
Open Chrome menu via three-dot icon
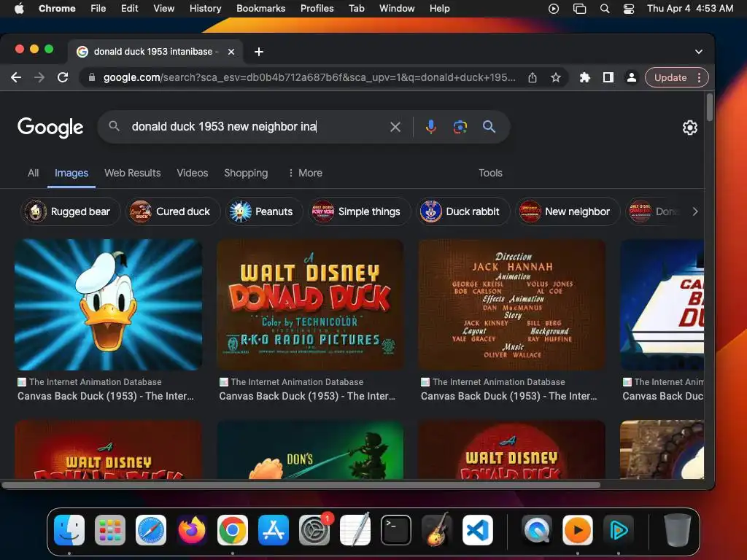click(699, 77)
